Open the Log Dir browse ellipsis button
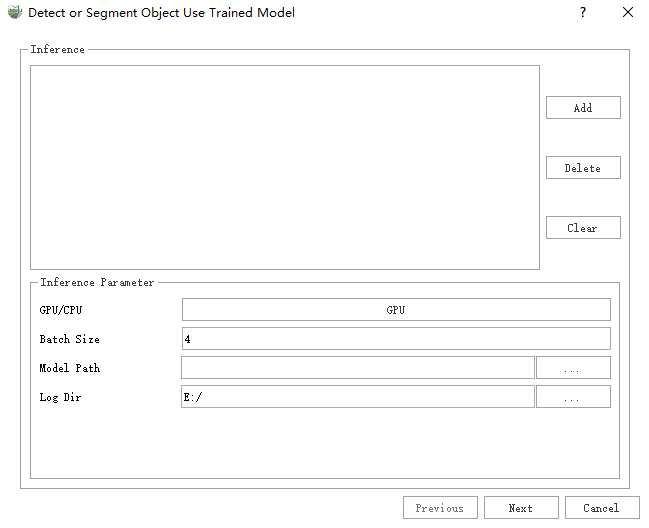Viewport: 649px width, 528px height. (x=573, y=397)
